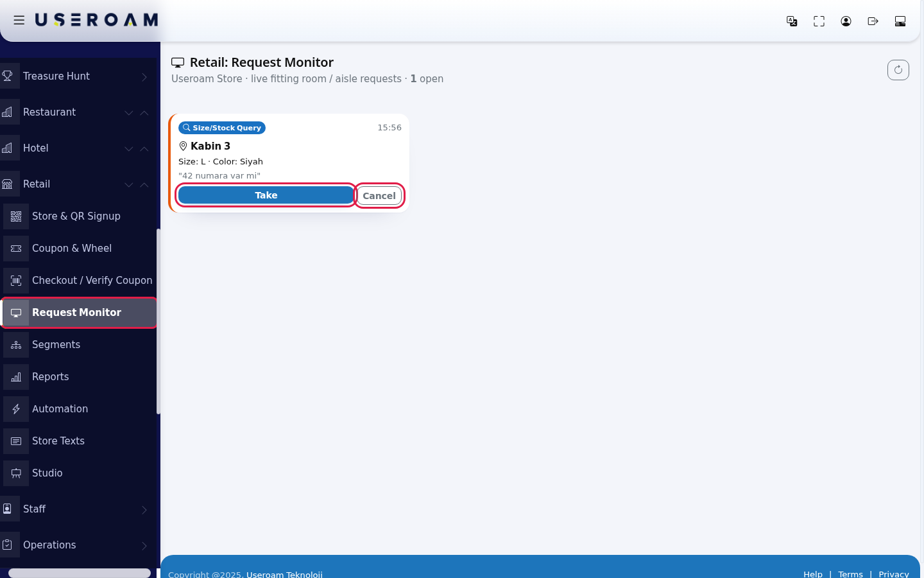Click the Treasure Hunt trophy icon
924x578 pixels.
pyautogui.click(x=8, y=76)
